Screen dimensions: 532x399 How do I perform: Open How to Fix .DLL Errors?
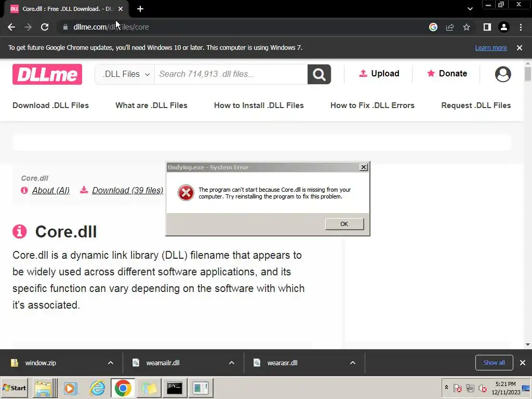tap(373, 105)
